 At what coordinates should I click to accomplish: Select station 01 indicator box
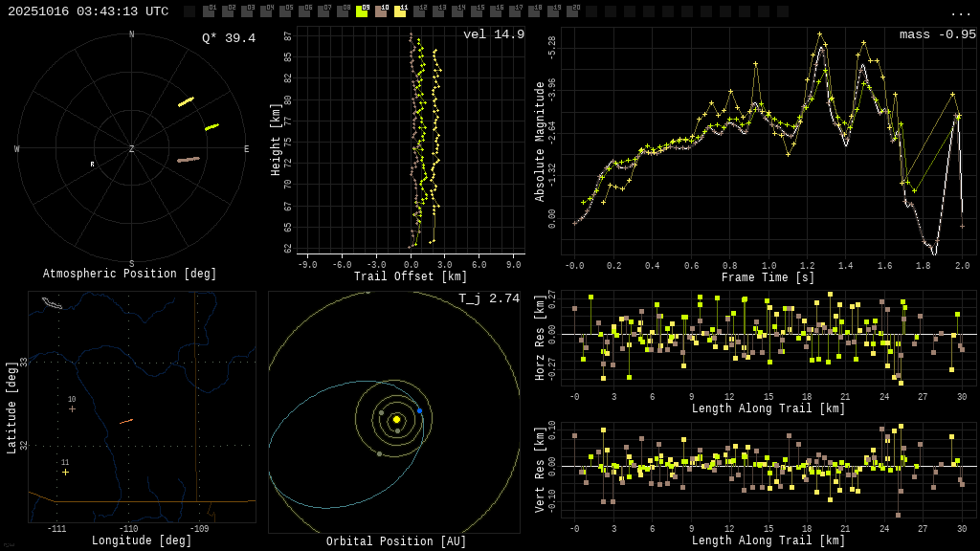point(209,11)
